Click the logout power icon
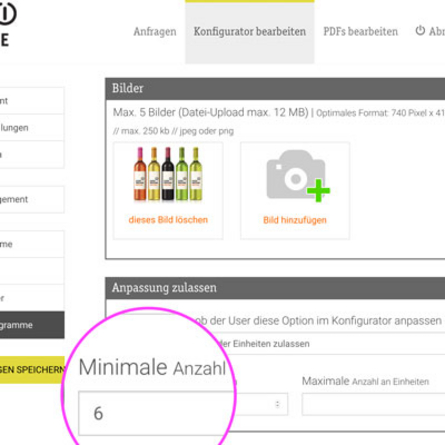The image size is (445, 445). (420, 31)
